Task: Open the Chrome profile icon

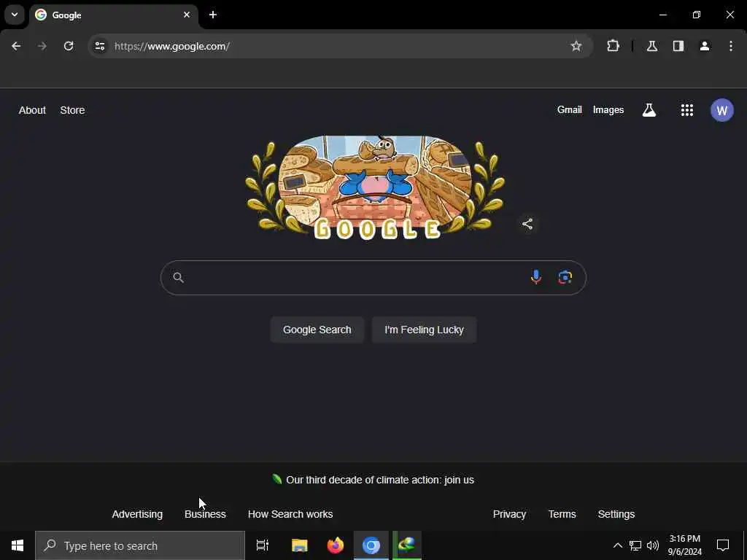Action: pos(705,46)
